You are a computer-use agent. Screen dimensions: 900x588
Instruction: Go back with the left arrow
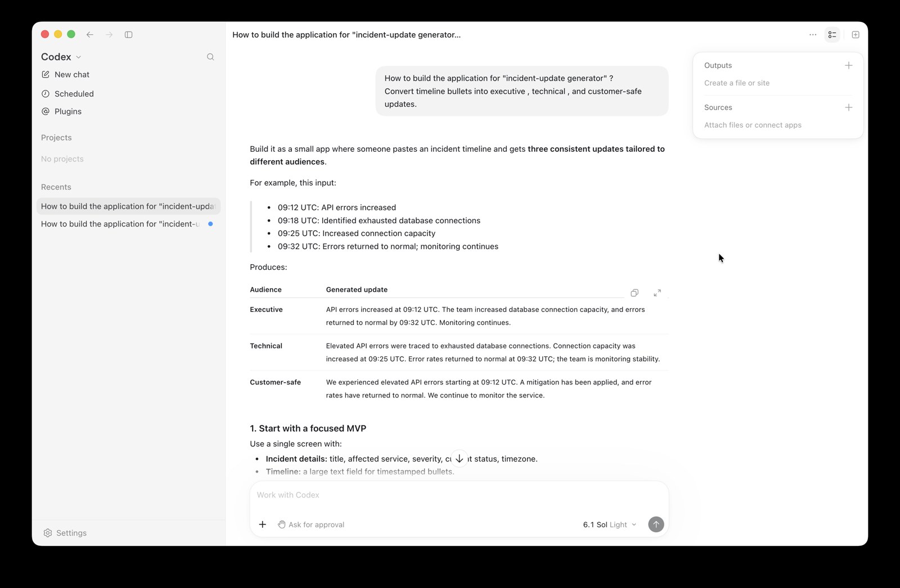coord(90,35)
